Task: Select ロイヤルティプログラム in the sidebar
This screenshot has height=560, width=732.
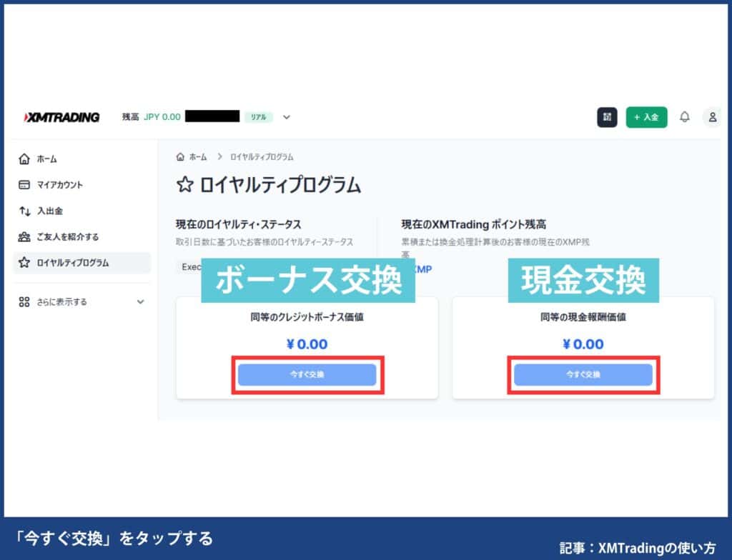Action: click(81, 263)
